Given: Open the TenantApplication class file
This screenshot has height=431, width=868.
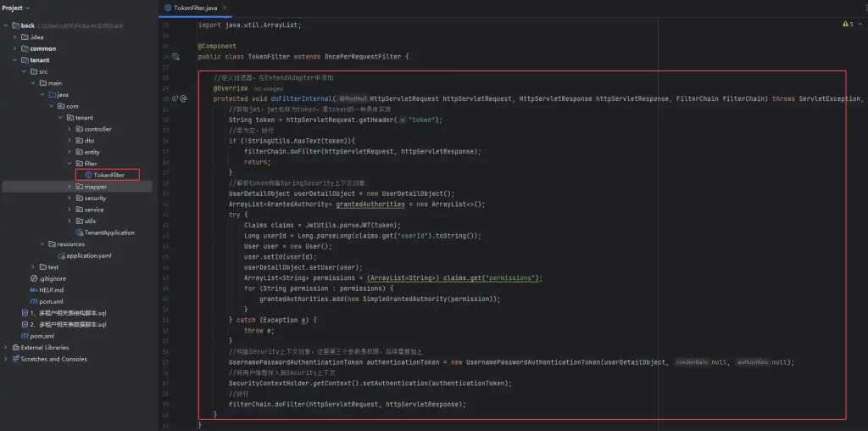Looking at the screenshot, I should (x=108, y=232).
